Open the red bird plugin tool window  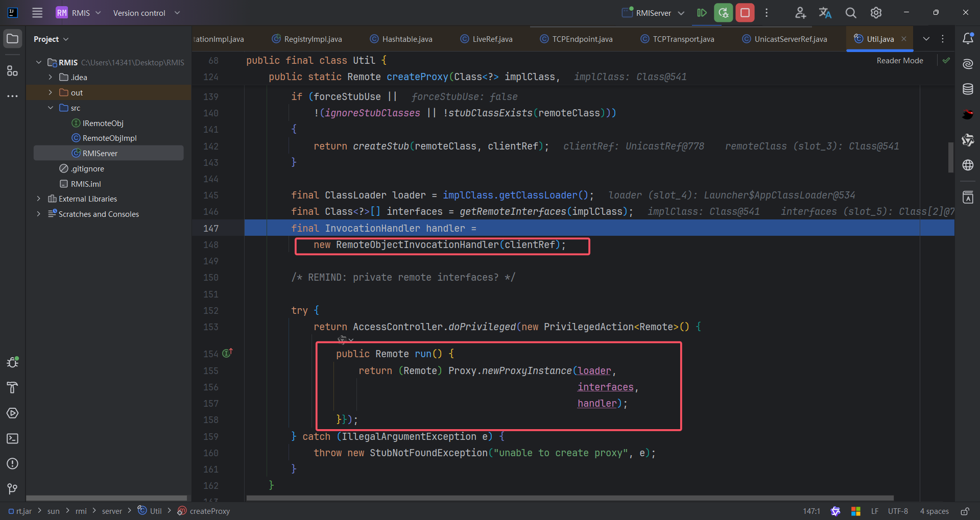pyautogui.click(x=968, y=114)
